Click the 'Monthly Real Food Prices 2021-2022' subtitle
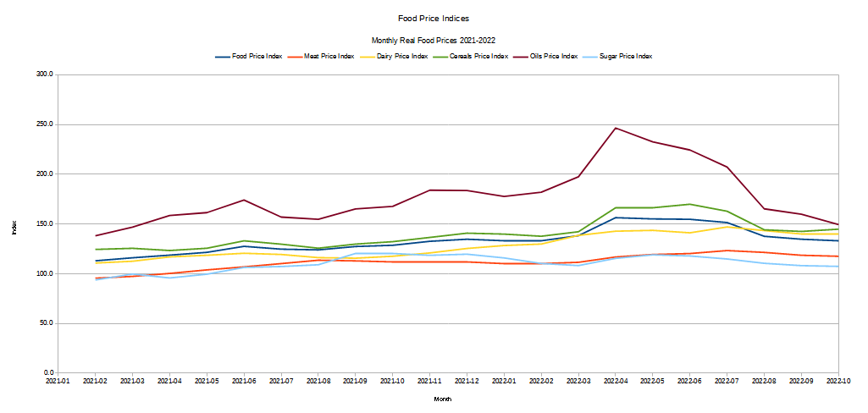This screenshot has height=413, width=868. 434,41
